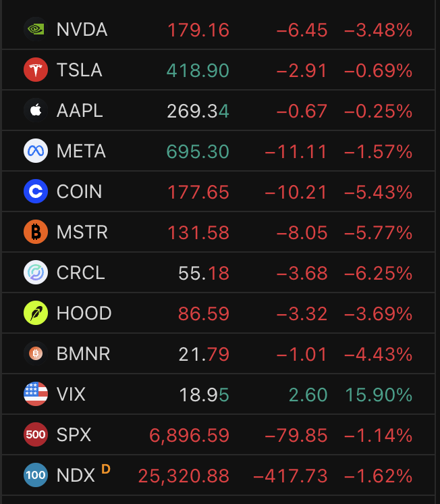The height and width of the screenshot is (504, 440).
Task: Click the Robinhood HOOD logo icon
Action: point(35,313)
